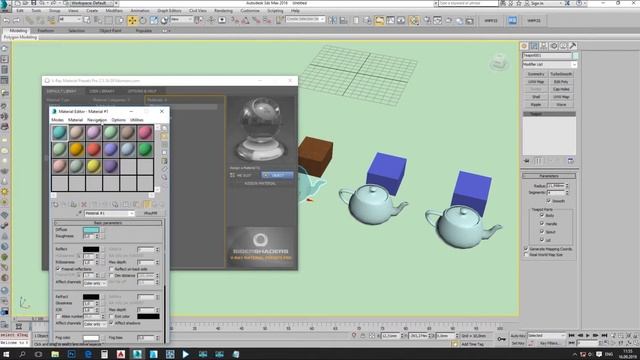Click the Reflect black color swatch
The image size is (640, 360).
pyautogui.click(x=91, y=249)
